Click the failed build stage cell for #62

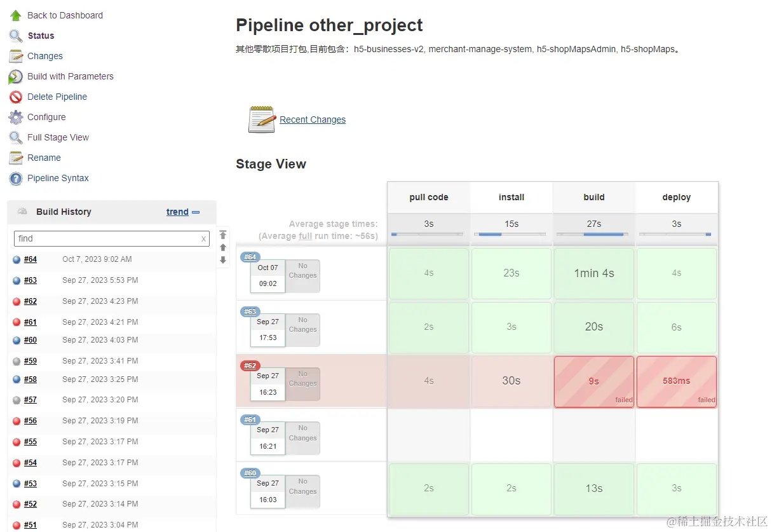pyautogui.click(x=593, y=381)
